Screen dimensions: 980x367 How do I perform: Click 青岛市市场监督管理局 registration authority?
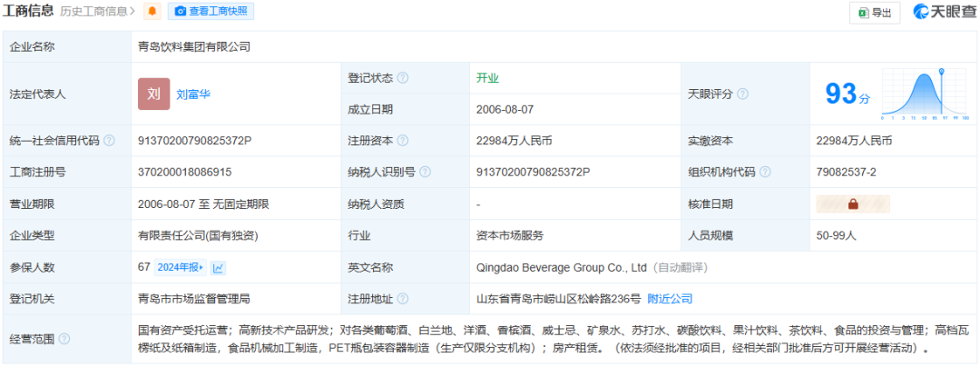tap(194, 299)
